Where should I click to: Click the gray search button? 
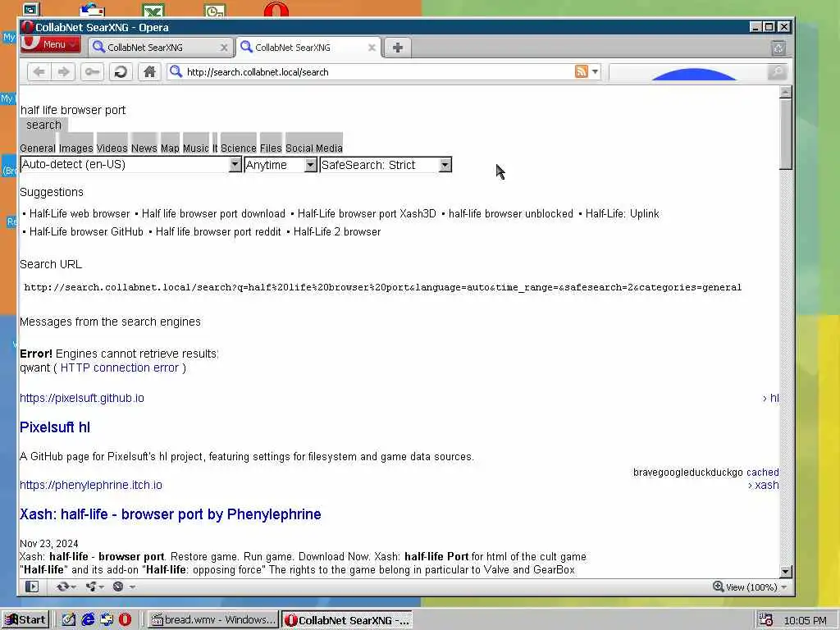click(x=44, y=125)
